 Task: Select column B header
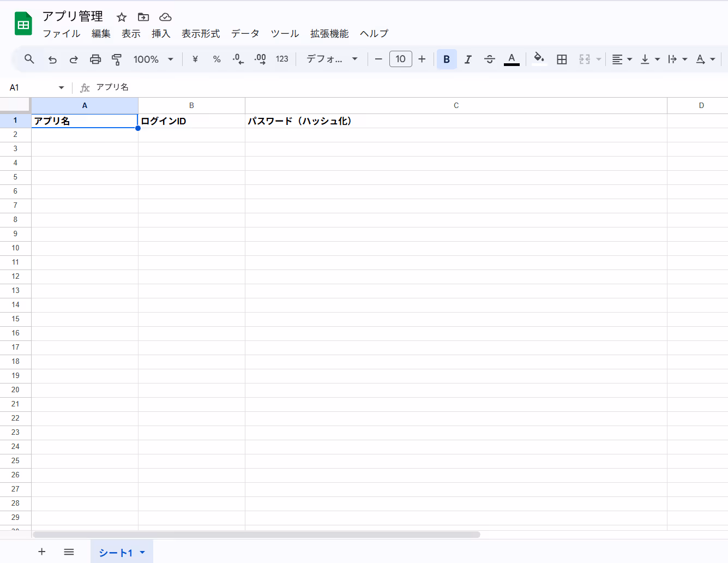191,105
